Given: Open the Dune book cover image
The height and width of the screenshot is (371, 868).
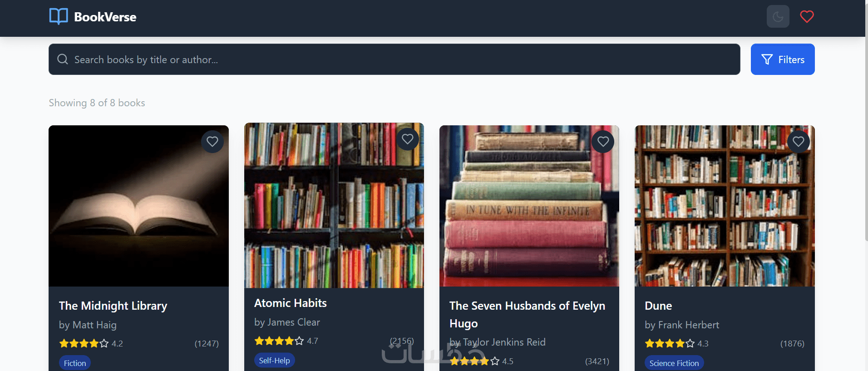Looking at the screenshot, I should [x=725, y=206].
